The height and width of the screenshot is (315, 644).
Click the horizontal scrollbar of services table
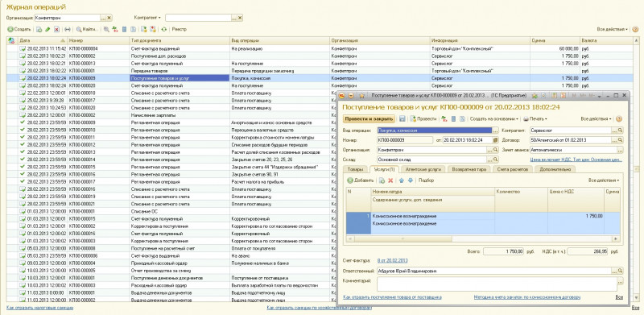click(483, 238)
